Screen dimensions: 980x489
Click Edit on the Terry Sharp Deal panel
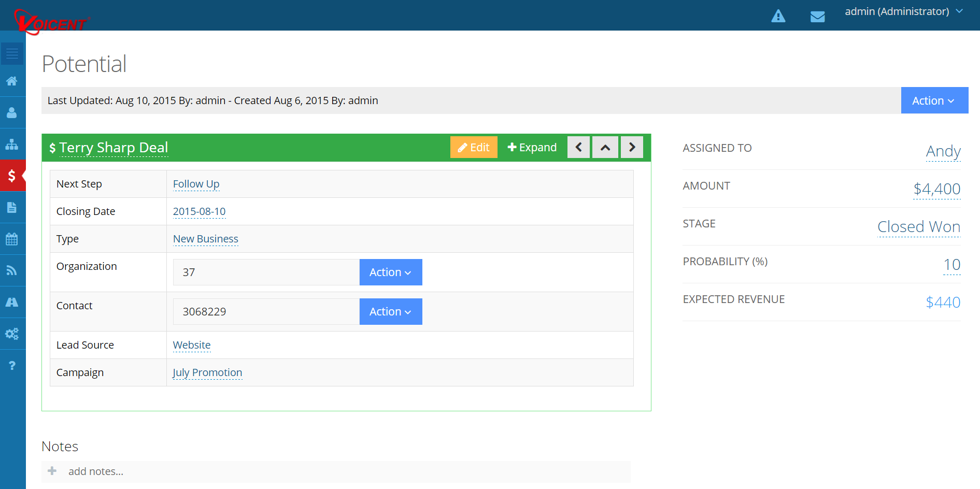click(473, 147)
